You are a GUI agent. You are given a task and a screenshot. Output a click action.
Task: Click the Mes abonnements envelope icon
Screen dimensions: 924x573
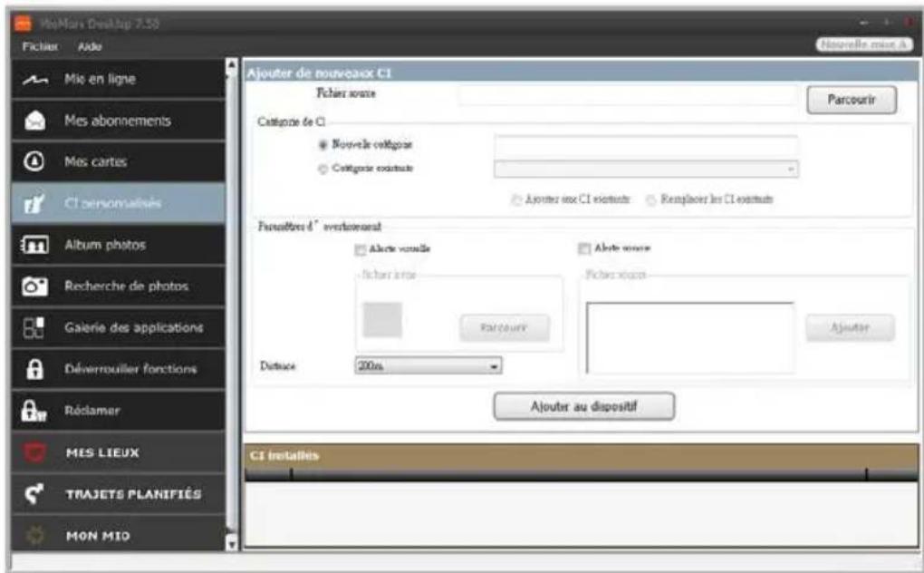pyautogui.click(x=34, y=121)
